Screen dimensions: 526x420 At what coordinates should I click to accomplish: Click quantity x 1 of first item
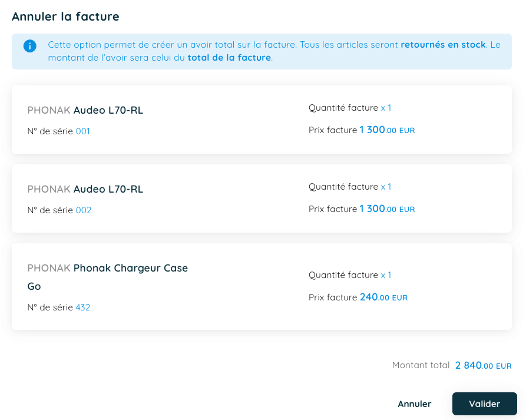pyautogui.click(x=386, y=108)
